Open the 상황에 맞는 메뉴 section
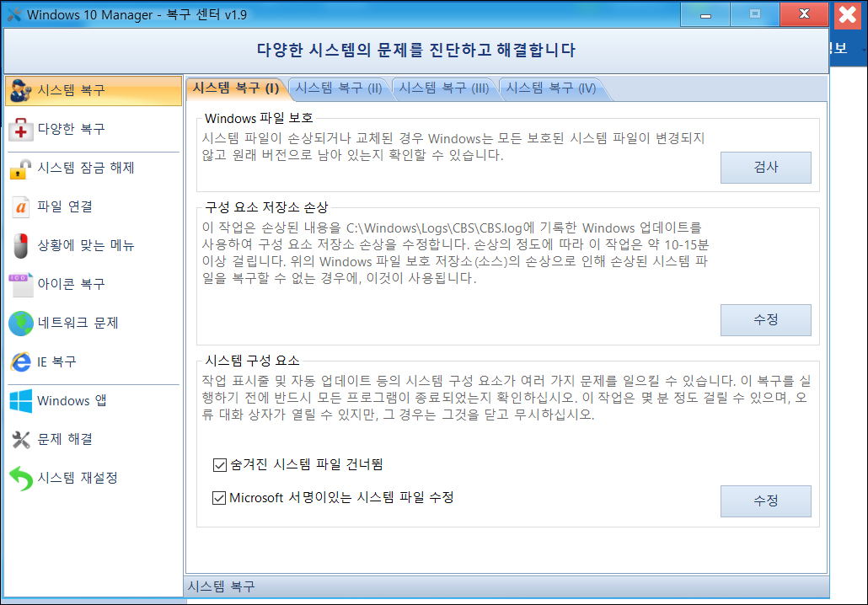 click(93, 246)
